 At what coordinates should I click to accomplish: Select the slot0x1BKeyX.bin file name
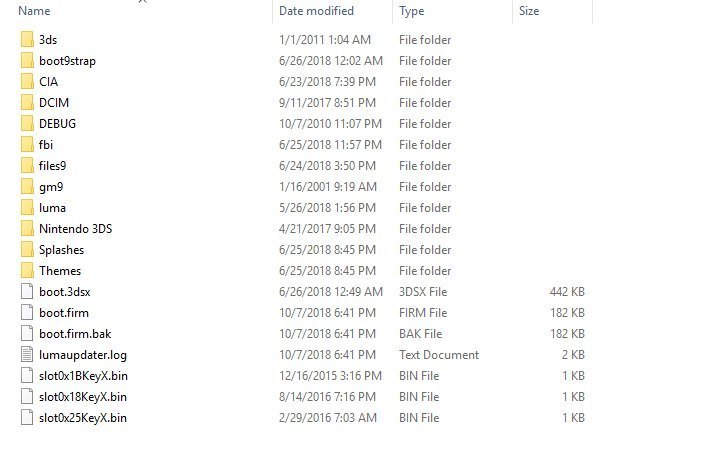(83, 376)
